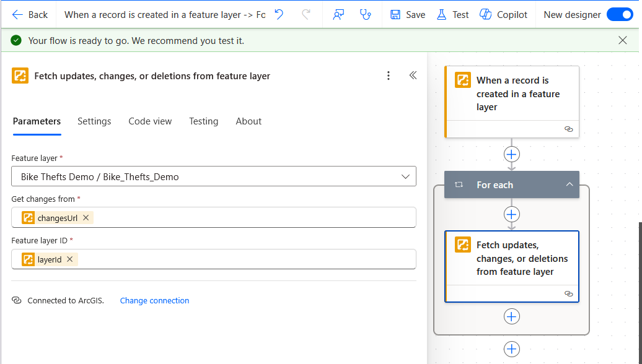Open the Flow checker stethoscope icon
The height and width of the screenshot is (364, 642).
pyautogui.click(x=365, y=15)
